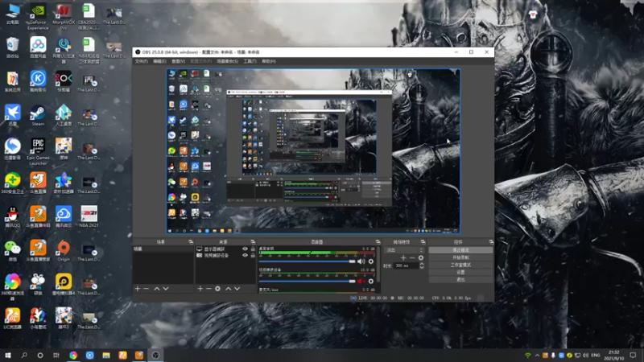
Task: Toggle visibility eye of video capture device source
Action: click(246, 255)
